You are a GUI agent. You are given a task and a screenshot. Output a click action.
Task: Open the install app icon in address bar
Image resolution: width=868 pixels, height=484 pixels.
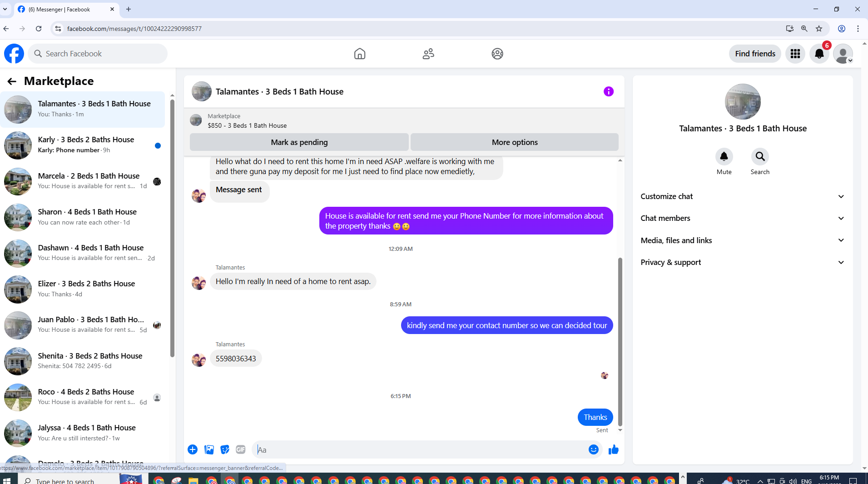click(x=790, y=29)
